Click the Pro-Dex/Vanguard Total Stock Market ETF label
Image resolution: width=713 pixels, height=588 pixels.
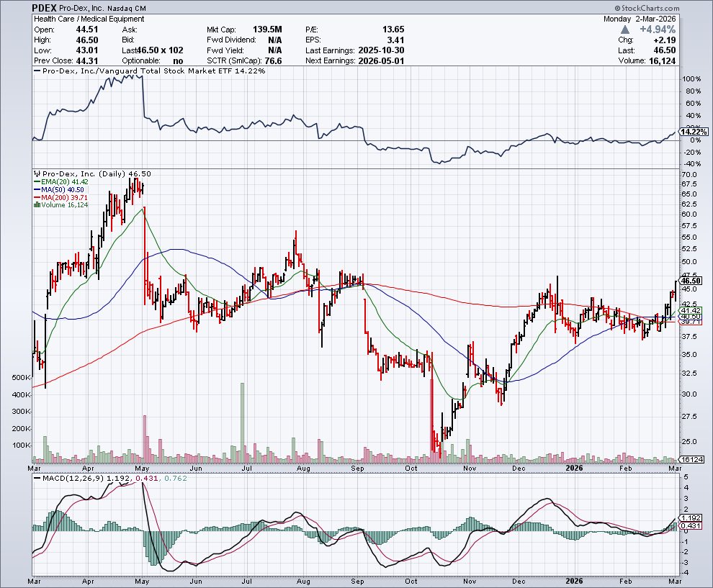coord(153,71)
